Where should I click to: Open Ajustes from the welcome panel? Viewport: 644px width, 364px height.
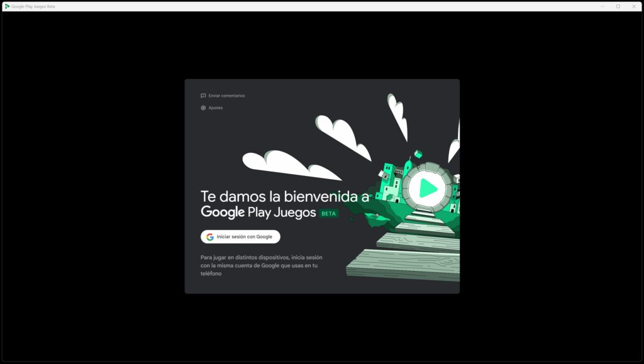click(x=216, y=108)
